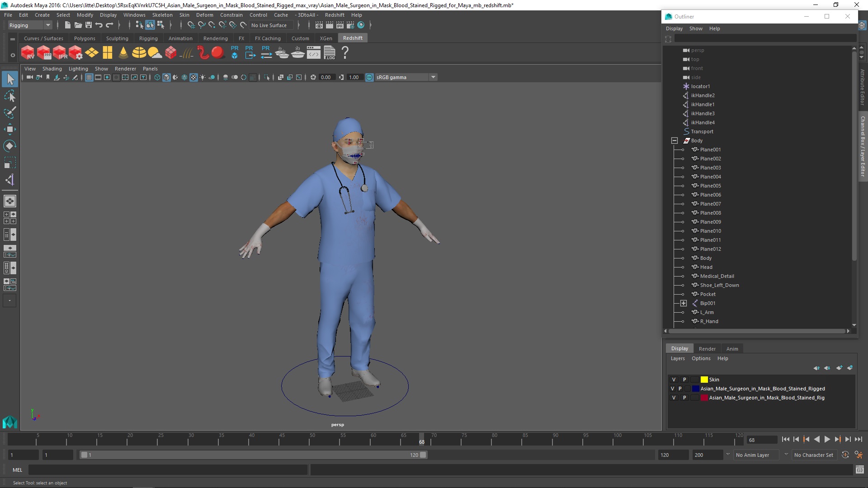
Task: Click the red Rig layer color swatch
Action: (704, 398)
